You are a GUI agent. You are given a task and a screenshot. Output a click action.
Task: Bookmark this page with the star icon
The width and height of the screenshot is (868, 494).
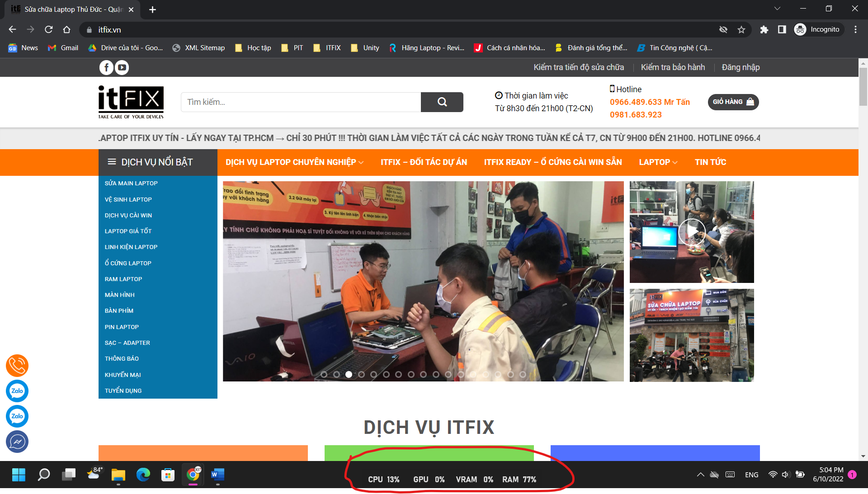(741, 29)
